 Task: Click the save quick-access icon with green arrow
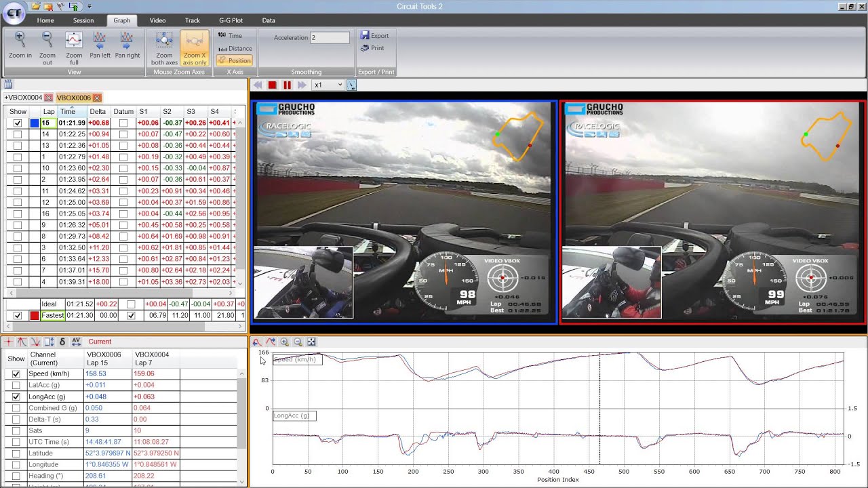coord(74,6)
